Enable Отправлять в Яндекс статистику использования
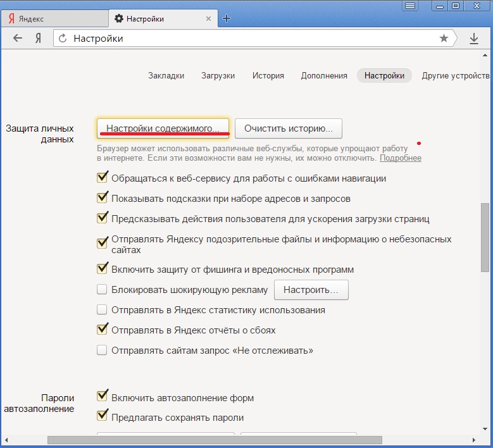493x448 pixels. coord(102,309)
